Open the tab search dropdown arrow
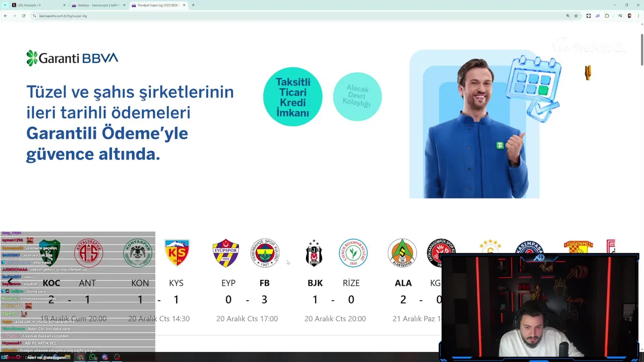The height and width of the screenshot is (362, 644). click(x=5, y=5)
